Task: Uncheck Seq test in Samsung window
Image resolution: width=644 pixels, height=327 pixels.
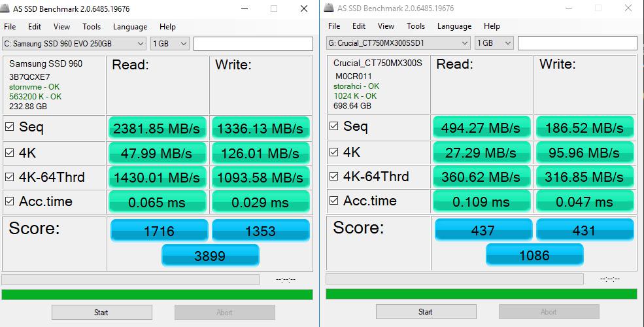Action: (x=9, y=126)
